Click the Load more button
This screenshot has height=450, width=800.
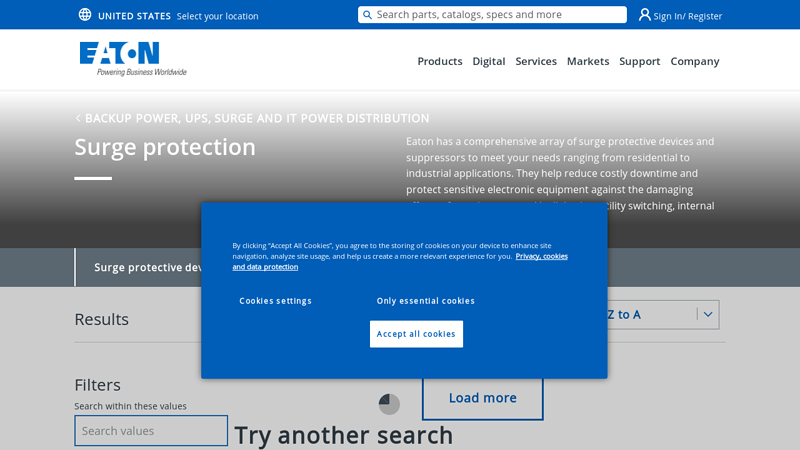click(483, 398)
